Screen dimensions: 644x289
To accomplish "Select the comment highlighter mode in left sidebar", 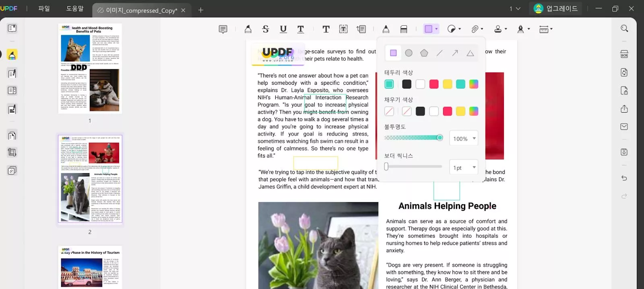I will [12, 55].
